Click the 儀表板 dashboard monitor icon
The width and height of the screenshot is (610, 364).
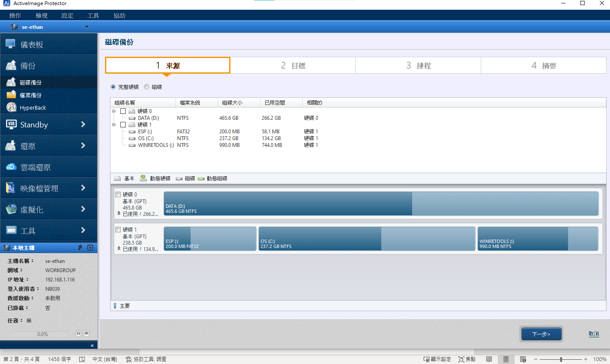click(11, 44)
